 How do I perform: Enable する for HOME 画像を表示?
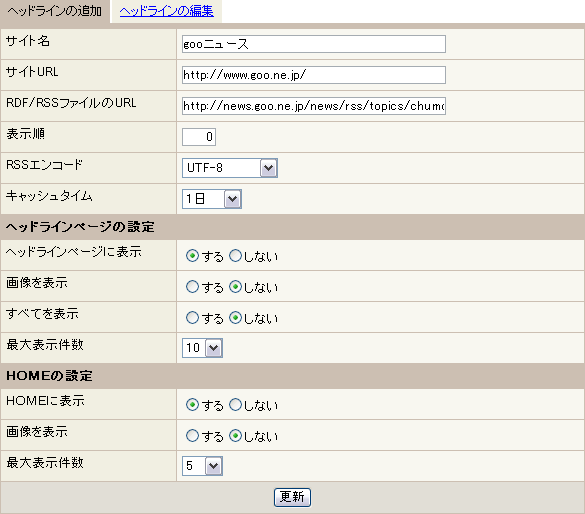[x=192, y=436]
